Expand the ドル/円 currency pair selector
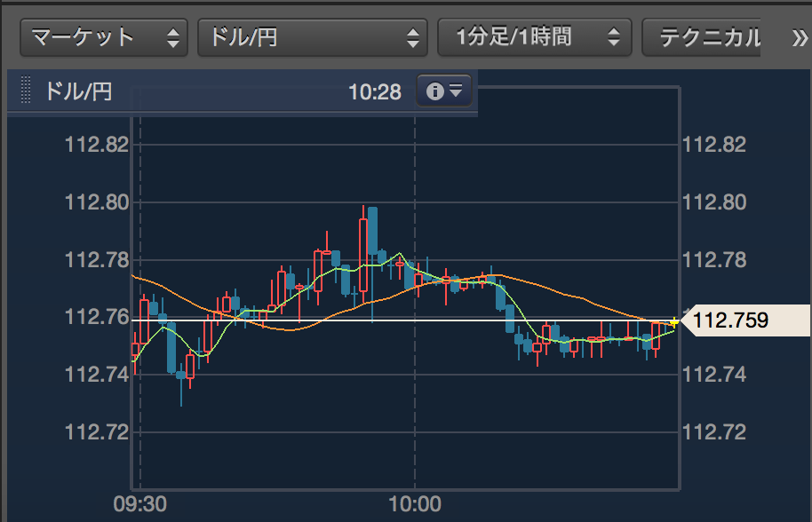The height and width of the screenshot is (522, 812). [x=312, y=37]
